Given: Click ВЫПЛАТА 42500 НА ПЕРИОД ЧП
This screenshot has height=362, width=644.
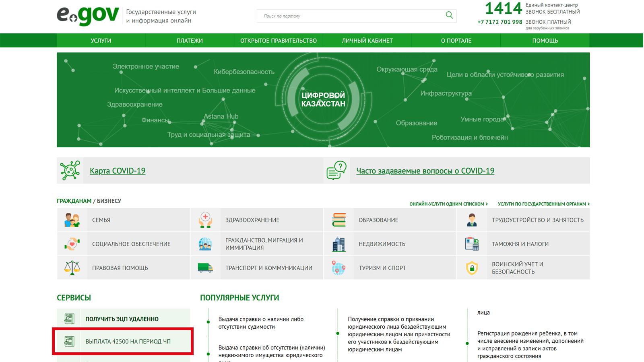Looking at the screenshot, I should (x=128, y=341).
